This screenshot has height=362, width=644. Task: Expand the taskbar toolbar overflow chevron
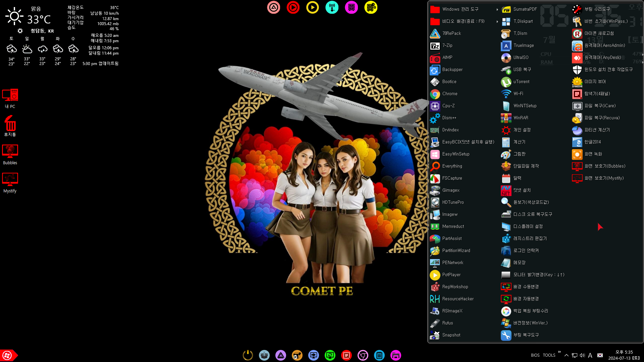559,352
